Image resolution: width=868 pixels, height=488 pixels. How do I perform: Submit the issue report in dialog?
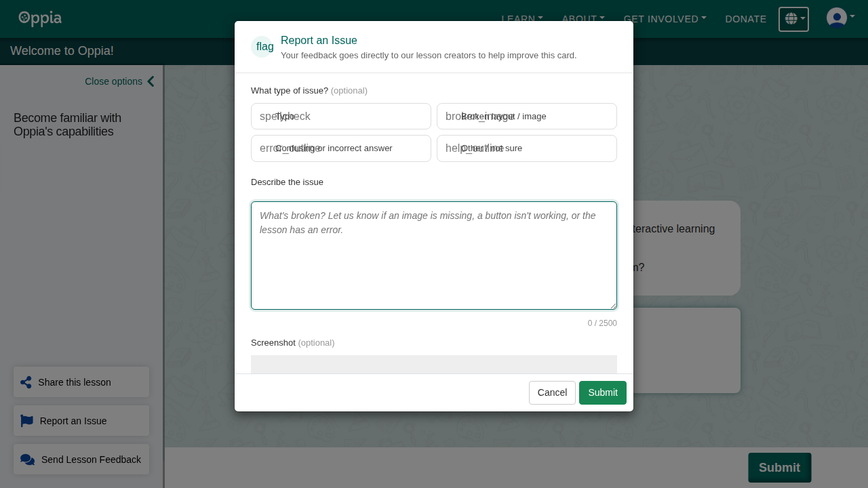(x=603, y=392)
